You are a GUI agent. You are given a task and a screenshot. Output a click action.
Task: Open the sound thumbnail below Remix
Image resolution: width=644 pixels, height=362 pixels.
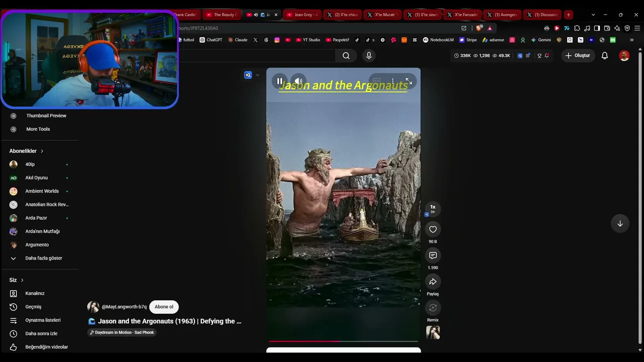(x=433, y=332)
